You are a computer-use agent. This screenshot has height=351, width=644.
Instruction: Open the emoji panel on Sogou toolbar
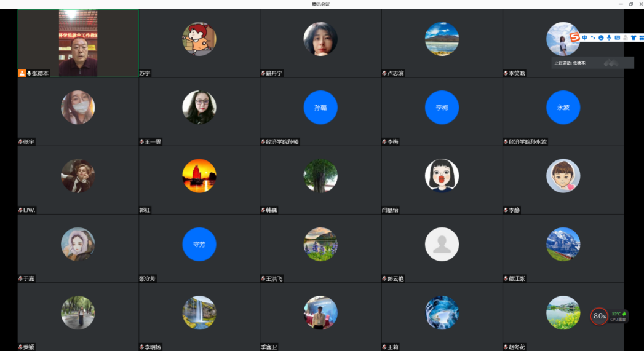[x=601, y=37]
